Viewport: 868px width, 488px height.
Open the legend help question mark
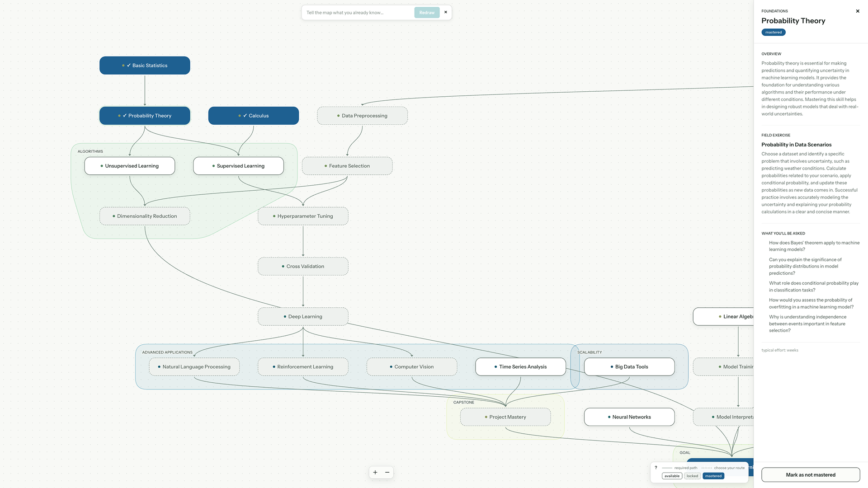656,468
